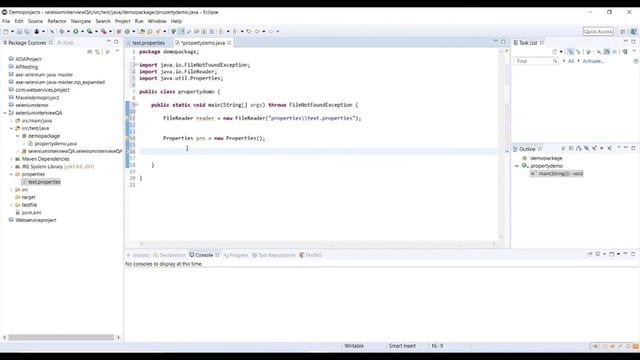Click Collapse All in Package Explorer

click(89, 52)
